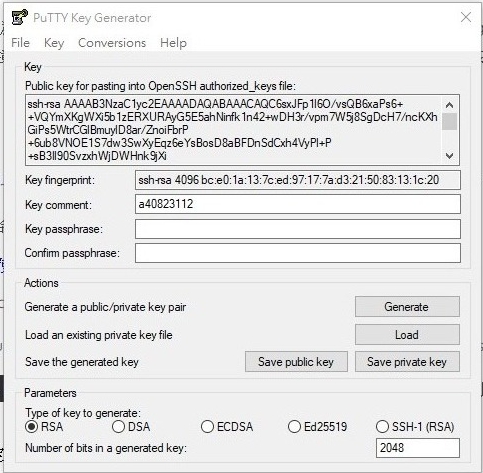Close the PuTTY Key Generator window

point(466,17)
